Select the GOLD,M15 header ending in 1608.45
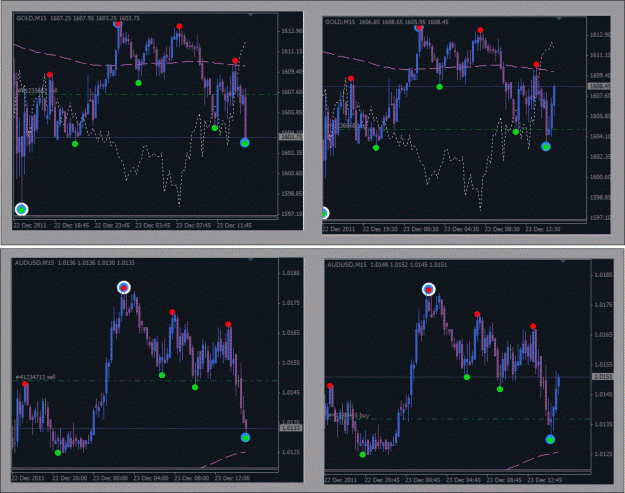This screenshot has width=625, height=493. point(387,22)
